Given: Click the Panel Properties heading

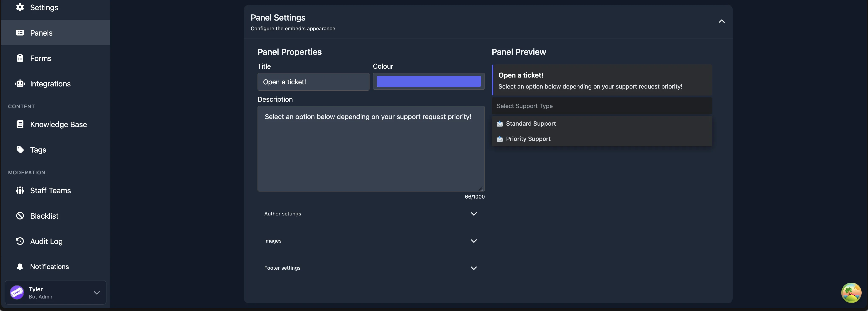Looking at the screenshot, I should [x=290, y=52].
